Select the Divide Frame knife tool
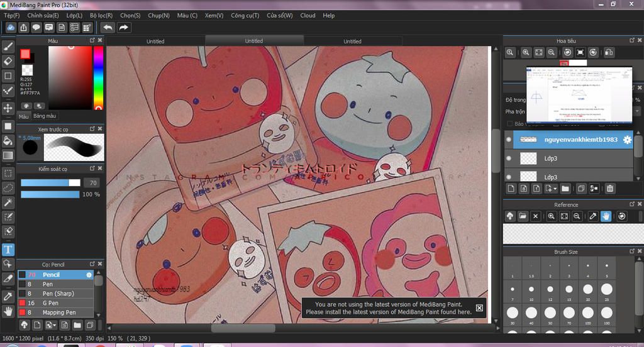Image resolution: width=644 pixels, height=347 pixels. click(8, 278)
